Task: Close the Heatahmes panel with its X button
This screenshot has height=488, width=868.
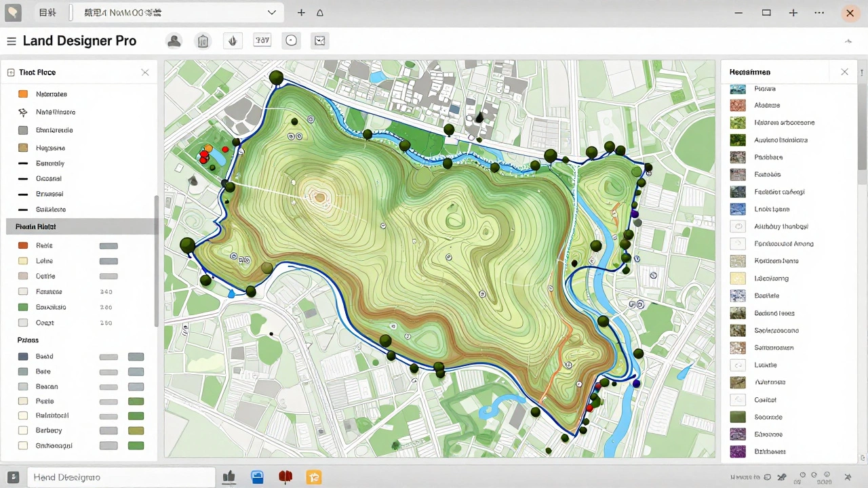Action: 844,71
